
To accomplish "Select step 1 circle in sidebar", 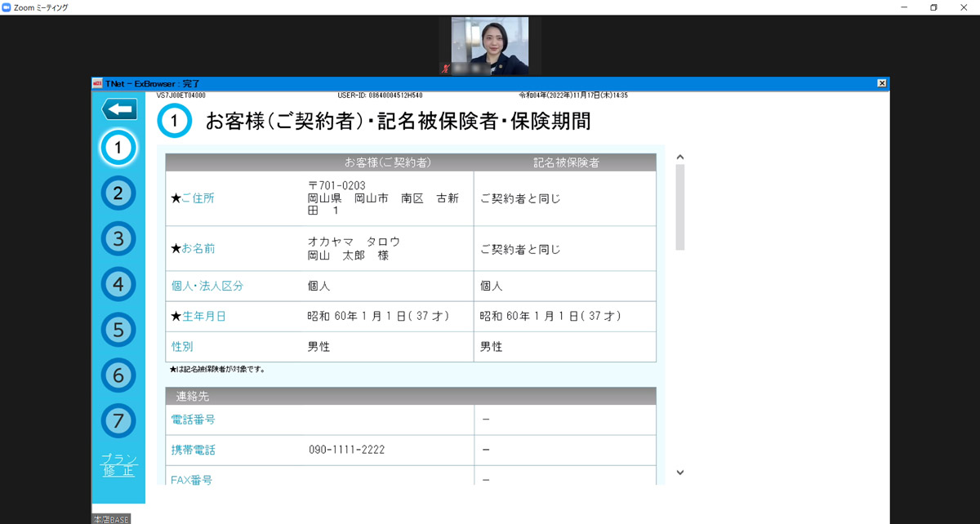I will tap(118, 148).
